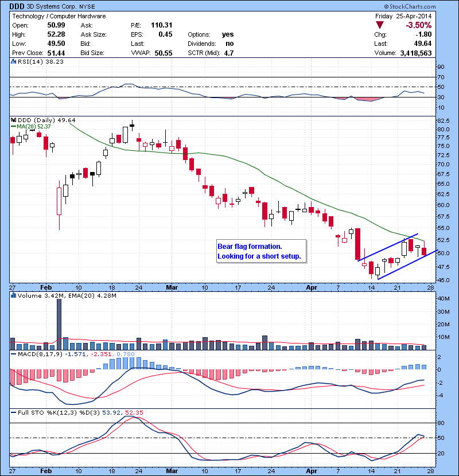Viewport: 459px width, 476px height.
Task: Click the stochastic %D value 52.35
Action: [134, 412]
